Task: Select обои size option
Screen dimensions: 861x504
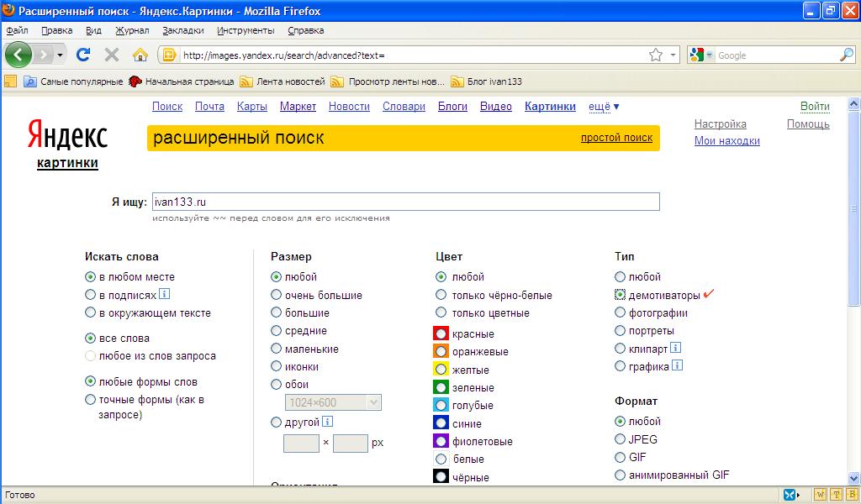Action: click(x=276, y=385)
